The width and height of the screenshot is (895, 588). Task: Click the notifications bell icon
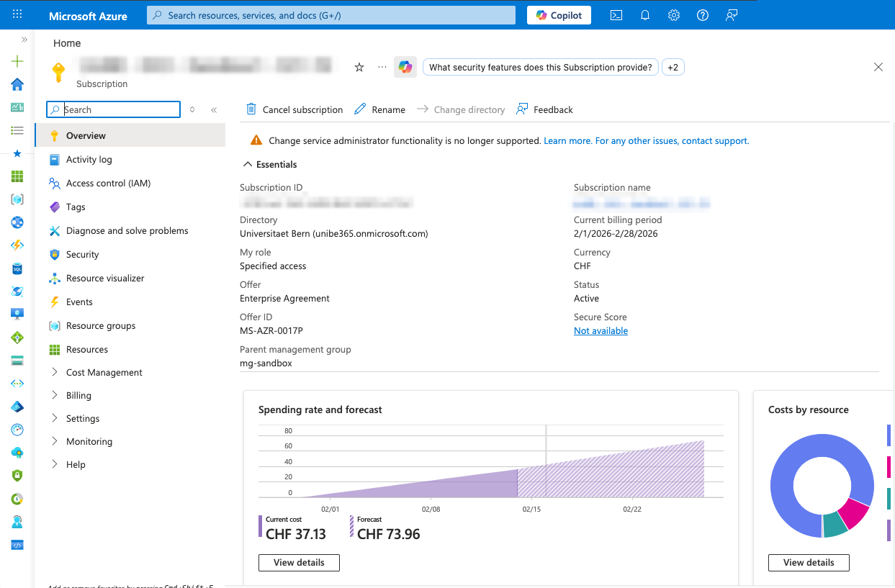point(645,15)
